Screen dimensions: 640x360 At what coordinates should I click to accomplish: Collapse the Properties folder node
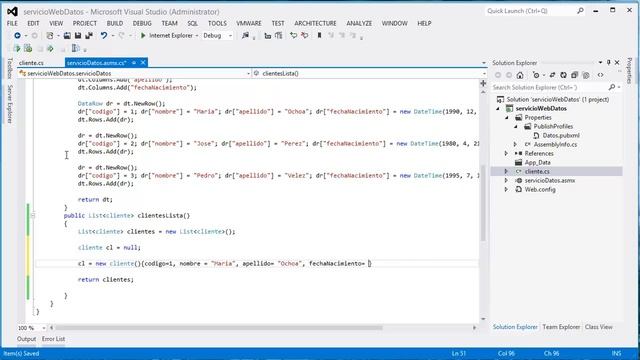click(x=507, y=118)
